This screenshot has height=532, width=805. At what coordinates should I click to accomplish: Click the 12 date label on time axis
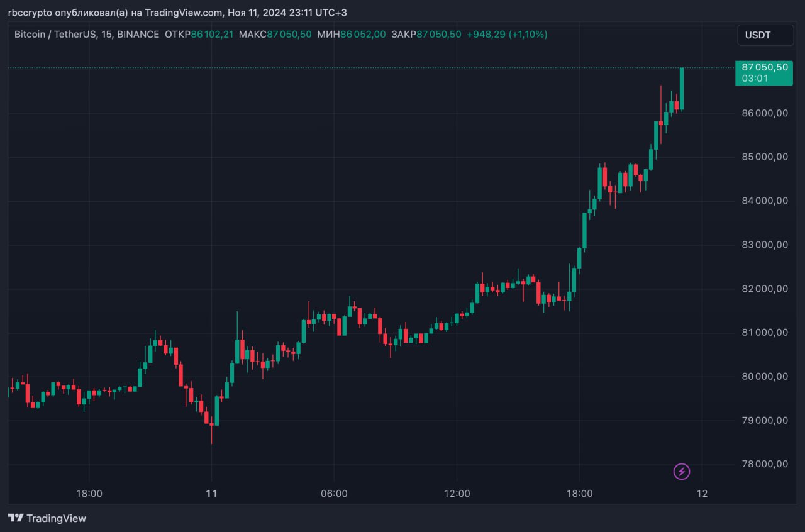click(702, 494)
